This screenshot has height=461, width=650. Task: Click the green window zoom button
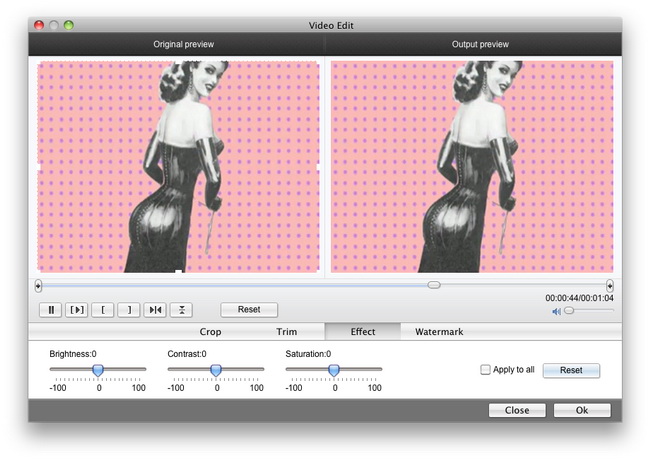[69, 25]
